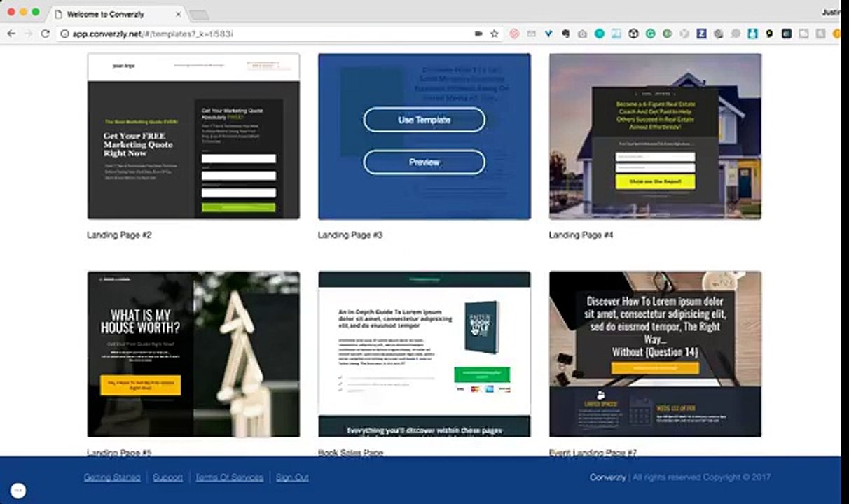Open a new browser tab
Image resolution: width=849 pixels, height=504 pixels.
click(199, 15)
